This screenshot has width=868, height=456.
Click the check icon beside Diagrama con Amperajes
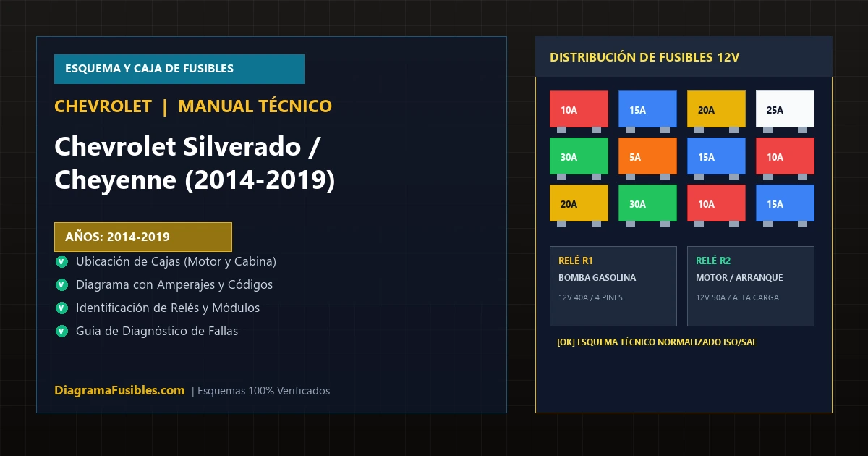[x=61, y=284]
